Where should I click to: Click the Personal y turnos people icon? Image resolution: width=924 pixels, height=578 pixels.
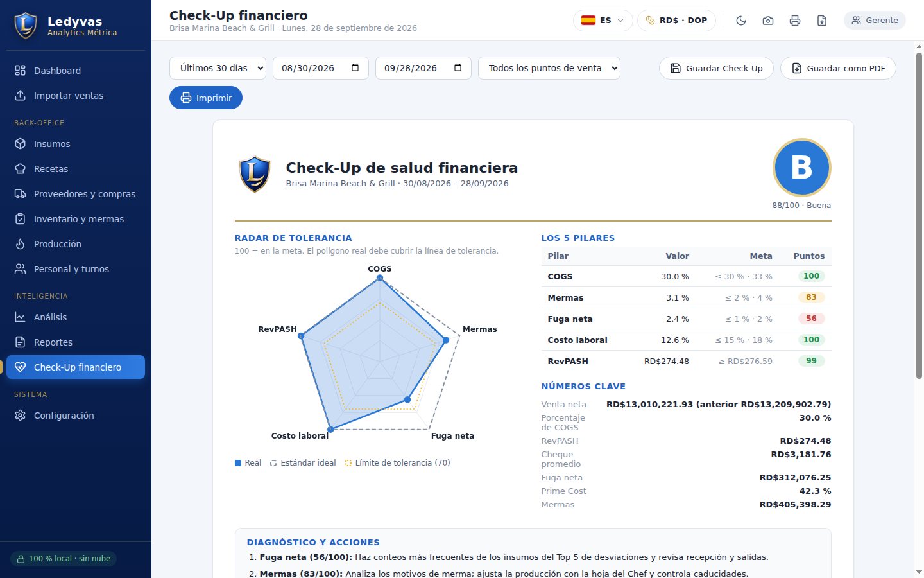[x=21, y=269]
